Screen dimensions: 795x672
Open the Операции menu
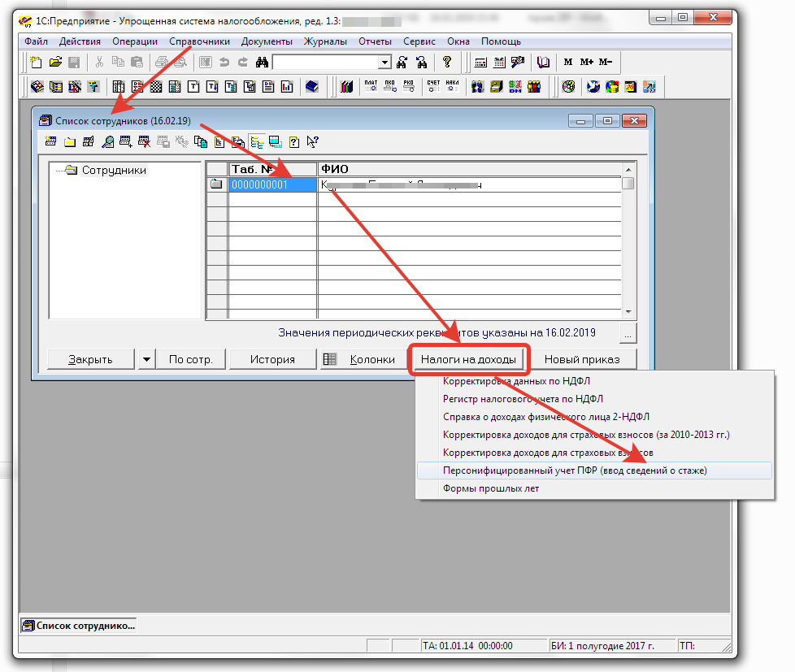135,41
